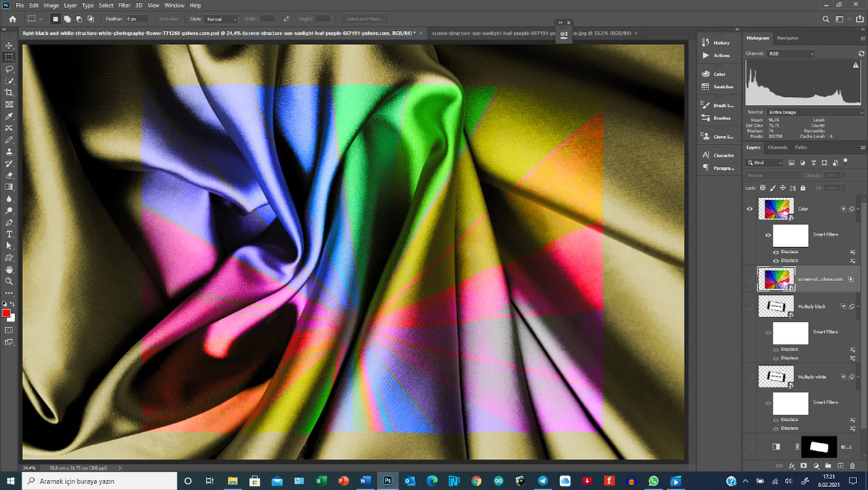Open the Filter menu
Screen dimensions: 868x490
click(x=124, y=5)
